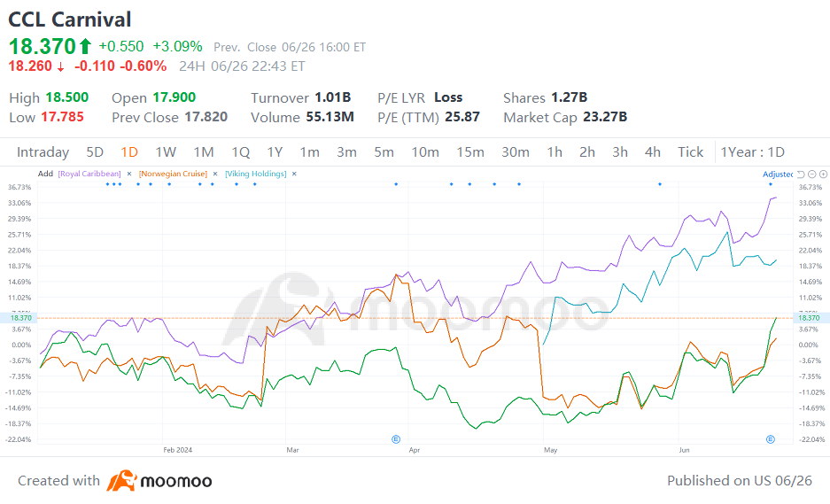Click Add to compare another stock
This screenshot has height=504, width=830.
click(x=45, y=174)
